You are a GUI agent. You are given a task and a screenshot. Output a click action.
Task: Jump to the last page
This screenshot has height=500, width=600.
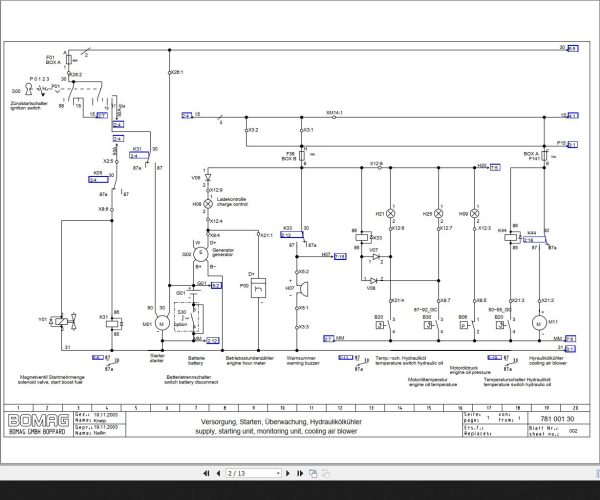pos(300,473)
